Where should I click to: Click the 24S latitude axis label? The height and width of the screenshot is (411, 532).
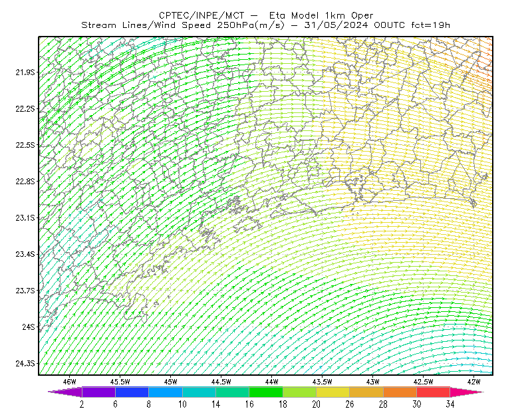pos(29,327)
